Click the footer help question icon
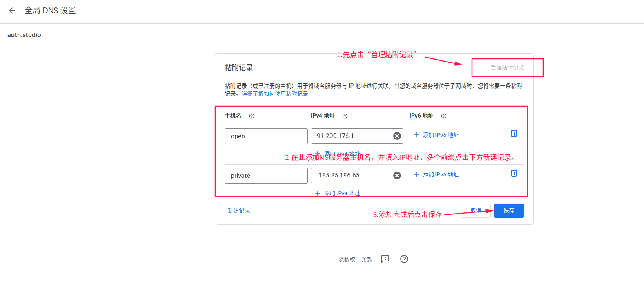The width and height of the screenshot is (644, 306). point(404,259)
